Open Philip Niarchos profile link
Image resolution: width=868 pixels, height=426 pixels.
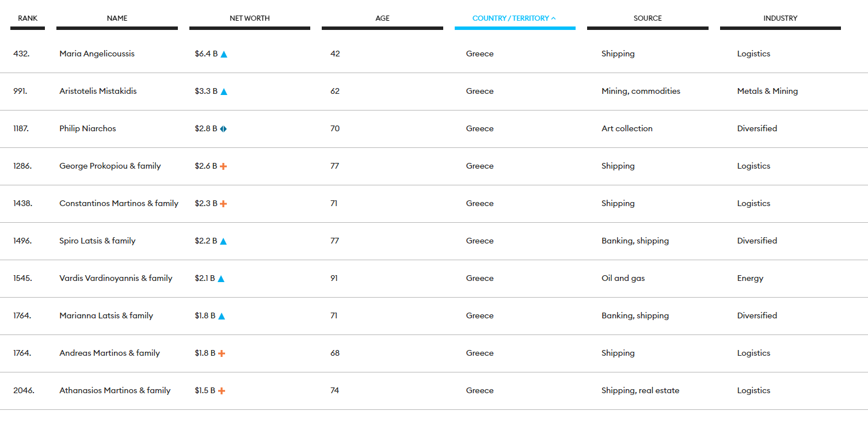pos(87,128)
